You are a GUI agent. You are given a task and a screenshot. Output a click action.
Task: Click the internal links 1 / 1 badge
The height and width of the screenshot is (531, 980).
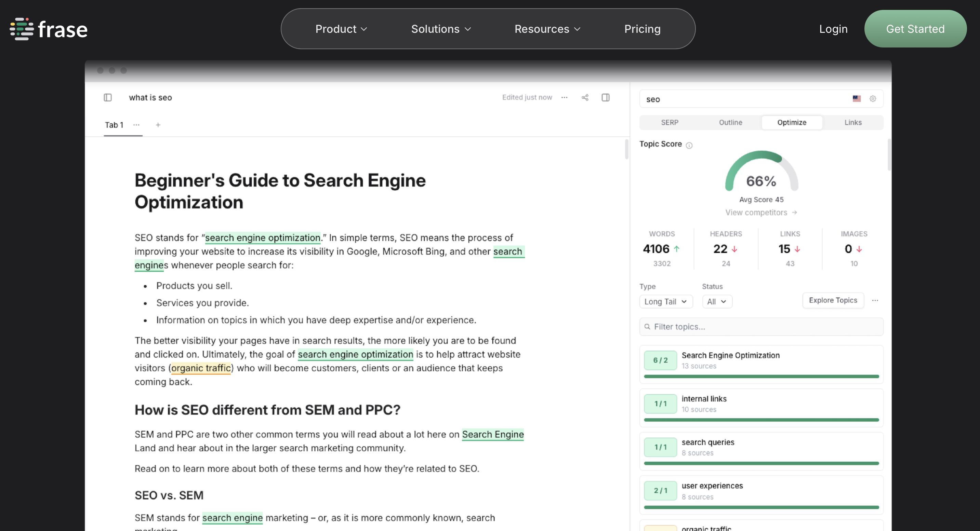coord(660,404)
